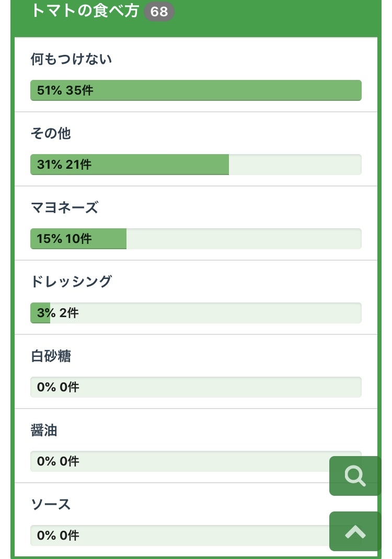This screenshot has height=559, width=392.
Task: Click the 68 count badge
Action: point(159,11)
